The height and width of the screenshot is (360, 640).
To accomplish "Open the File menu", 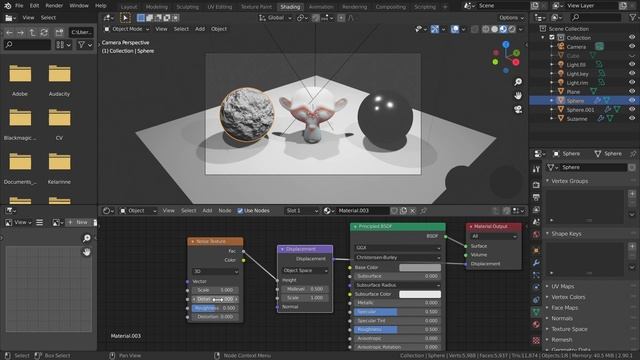I will coord(19,6).
